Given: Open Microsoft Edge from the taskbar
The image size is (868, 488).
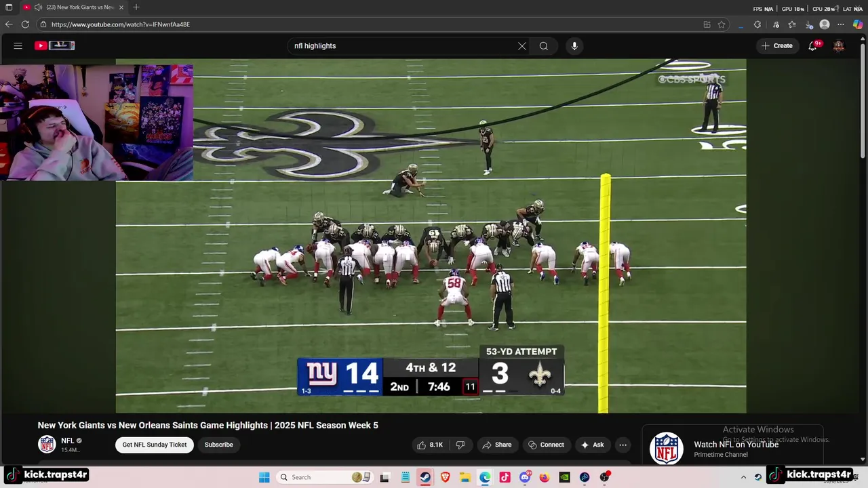Looking at the screenshot, I should pyautogui.click(x=485, y=477).
